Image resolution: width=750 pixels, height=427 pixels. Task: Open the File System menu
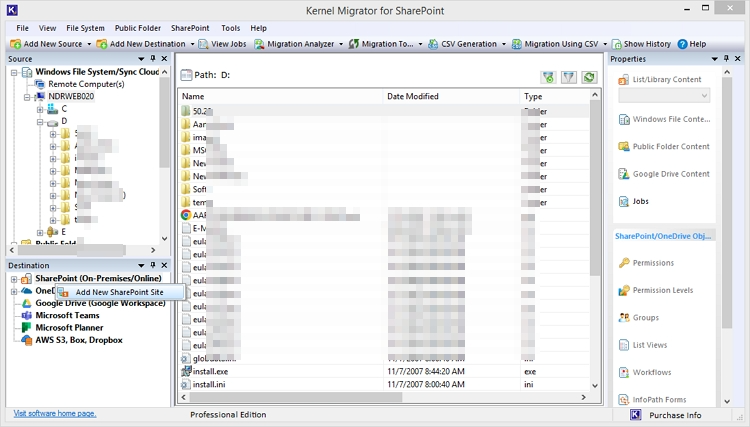[x=85, y=28]
